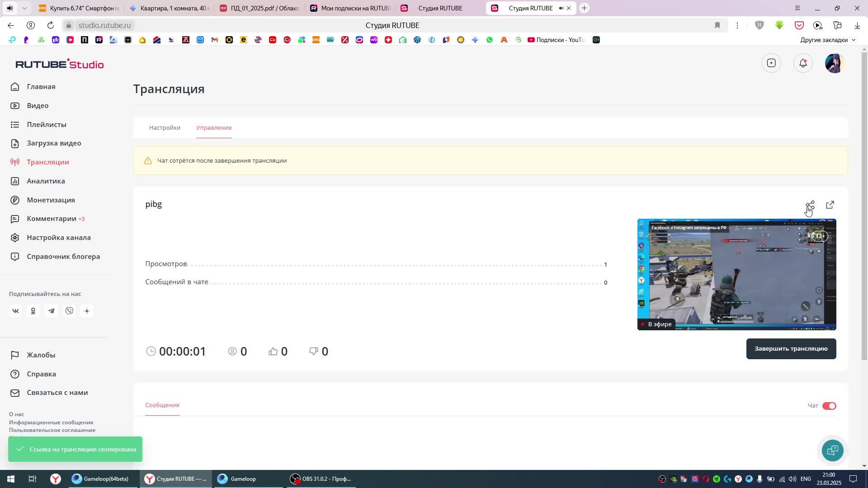This screenshot has height=488, width=868.
Task: Open the browser three-dot menu
Action: tap(737, 25)
